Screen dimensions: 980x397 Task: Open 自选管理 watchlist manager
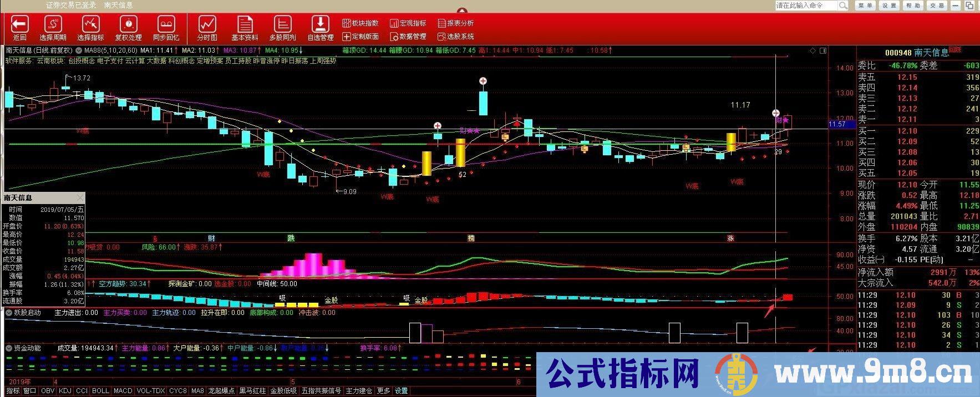pyautogui.click(x=320, y=28)
